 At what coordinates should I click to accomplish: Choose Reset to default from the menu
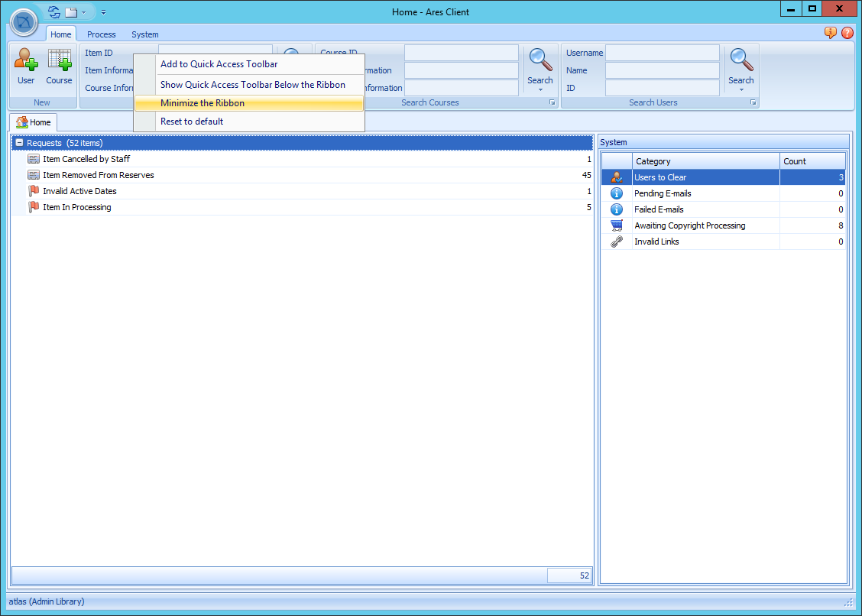click(x=191, y=121)
